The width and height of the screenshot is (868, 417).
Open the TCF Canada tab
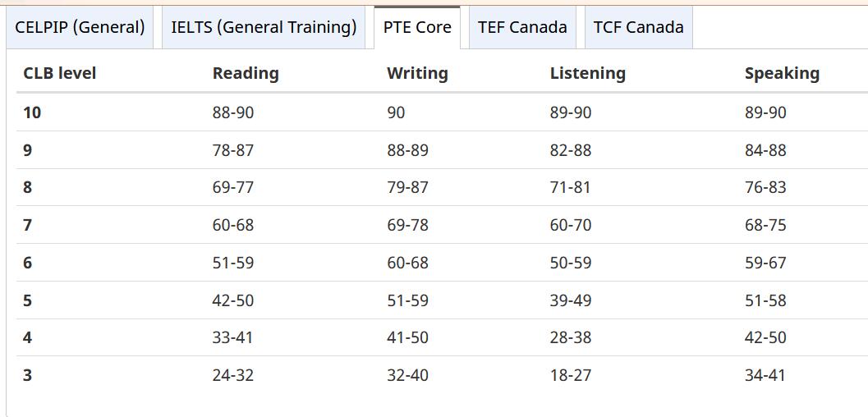pos(638,28)
